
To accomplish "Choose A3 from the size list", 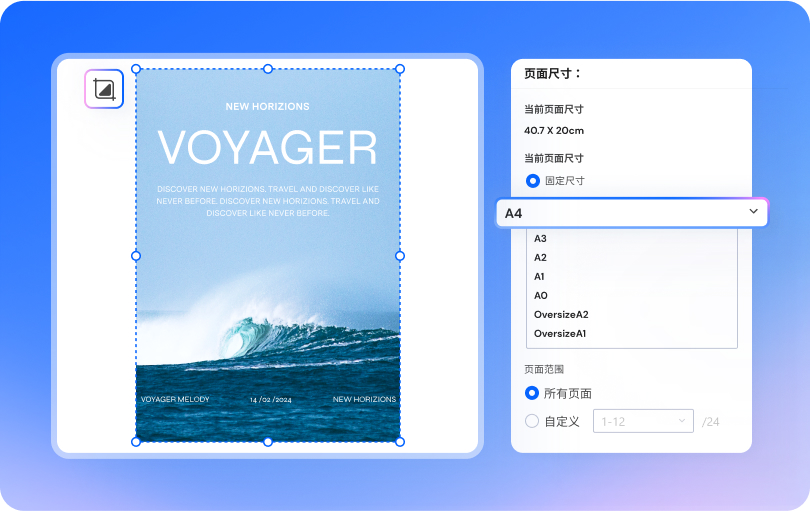I will click(541, 239).
